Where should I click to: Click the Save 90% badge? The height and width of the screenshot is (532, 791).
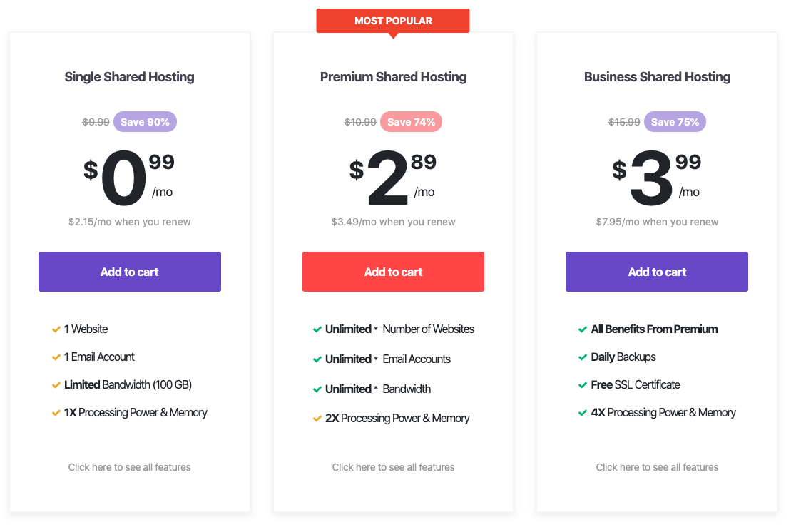pyautogui.click(x=146, y=122)
